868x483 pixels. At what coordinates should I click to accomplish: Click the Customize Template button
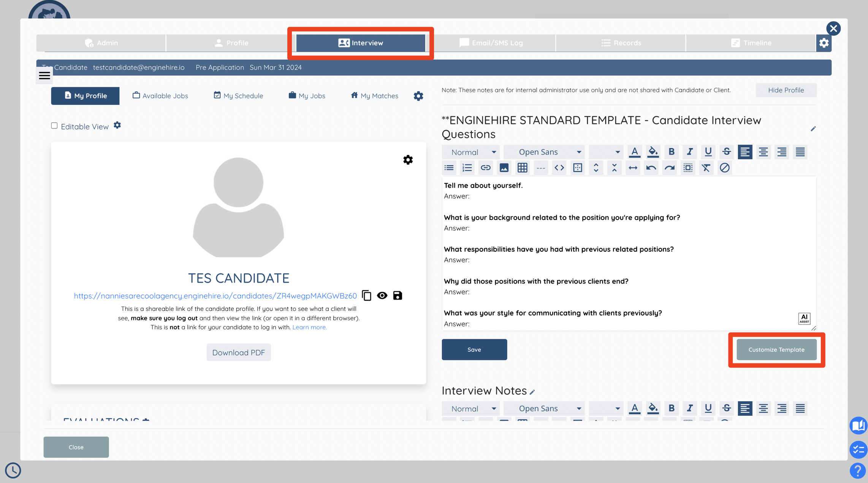pos(776,349)
